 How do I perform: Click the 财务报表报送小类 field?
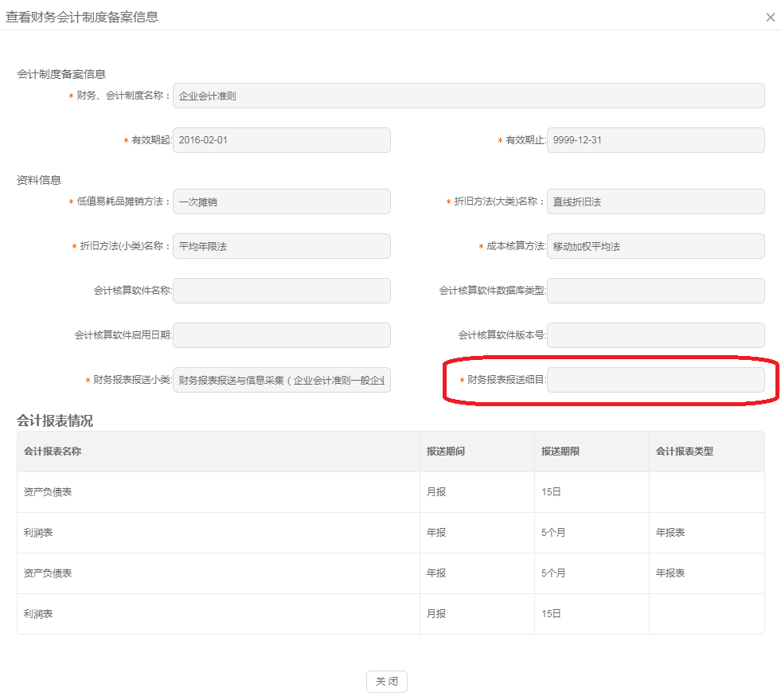coord(281,380)
